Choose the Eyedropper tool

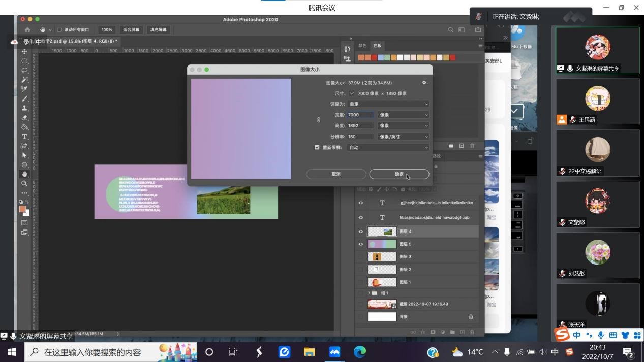click(x=24, y=89)
